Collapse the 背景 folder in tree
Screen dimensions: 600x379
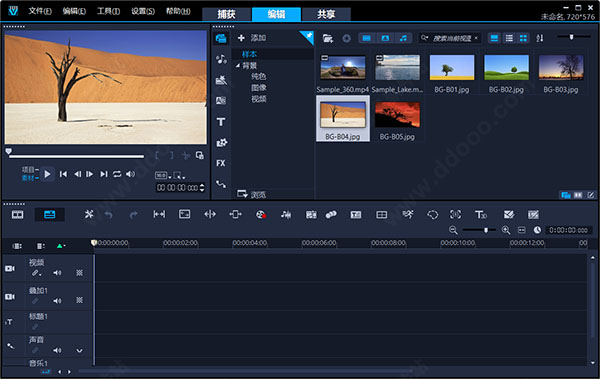click(238, 66)
